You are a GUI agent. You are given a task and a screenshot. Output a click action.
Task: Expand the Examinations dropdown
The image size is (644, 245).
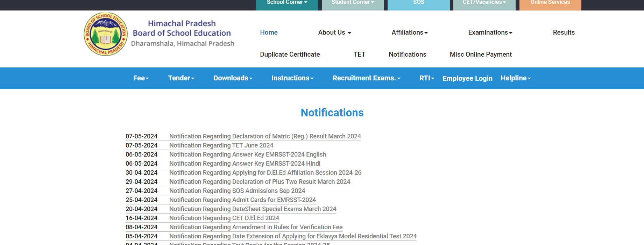click(x=490, y=33)
